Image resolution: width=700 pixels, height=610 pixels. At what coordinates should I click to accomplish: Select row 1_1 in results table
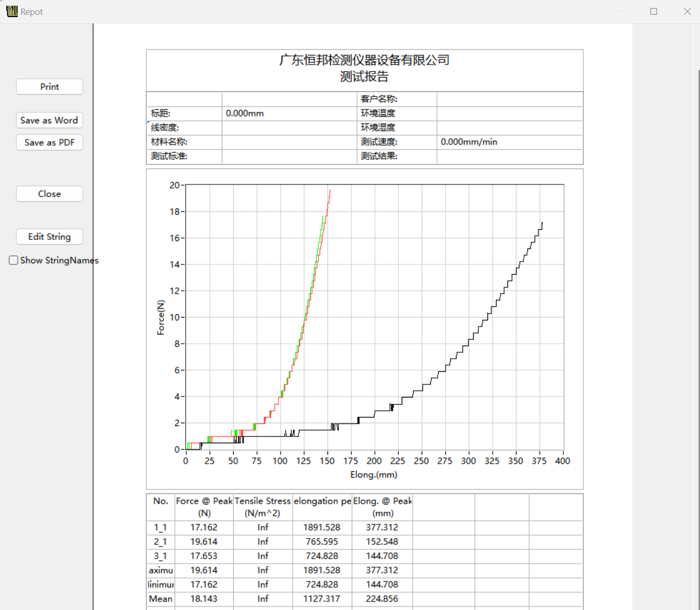click(x=161, y=528)
